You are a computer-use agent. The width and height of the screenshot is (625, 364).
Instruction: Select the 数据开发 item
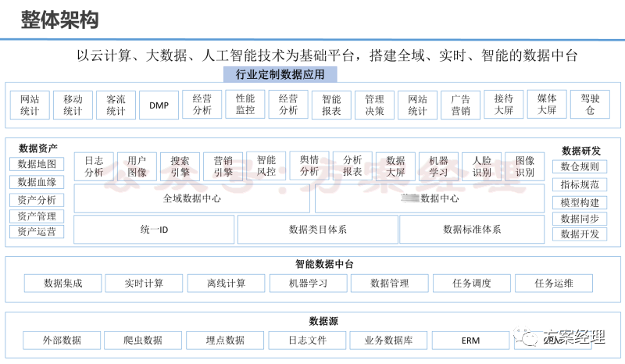click(x=580, y=234)
